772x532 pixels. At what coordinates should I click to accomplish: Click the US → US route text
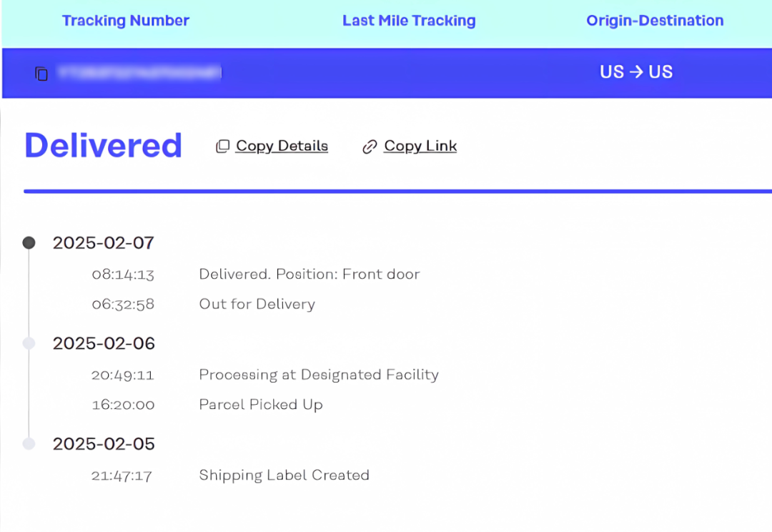(636, 72)
